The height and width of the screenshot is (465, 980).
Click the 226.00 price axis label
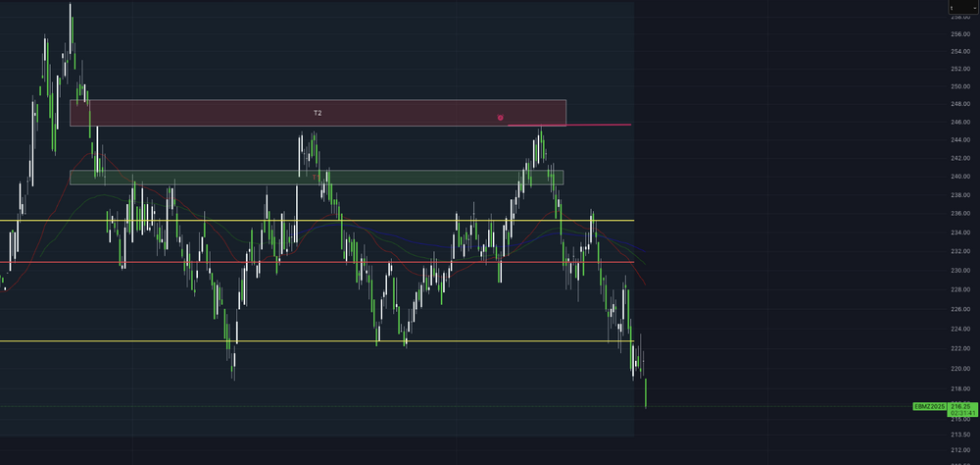(959, 309)
